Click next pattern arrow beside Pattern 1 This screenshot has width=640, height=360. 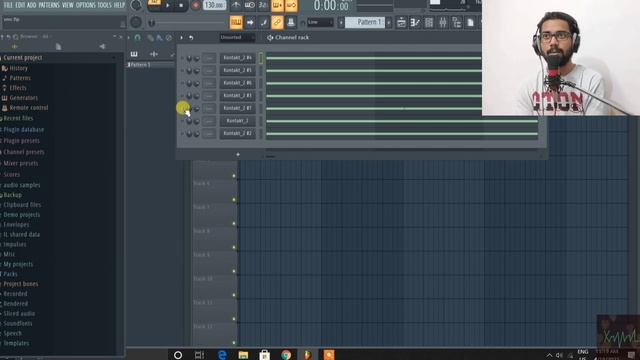pos(389,22)
